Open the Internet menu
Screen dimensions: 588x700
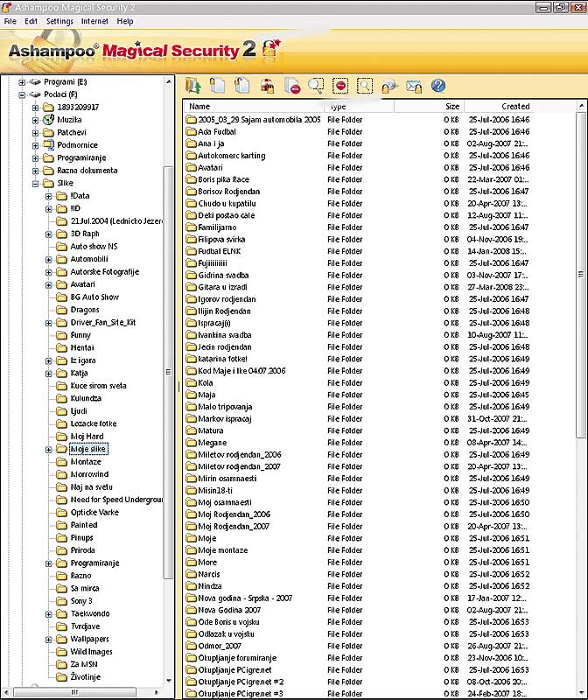coord(94,21)
